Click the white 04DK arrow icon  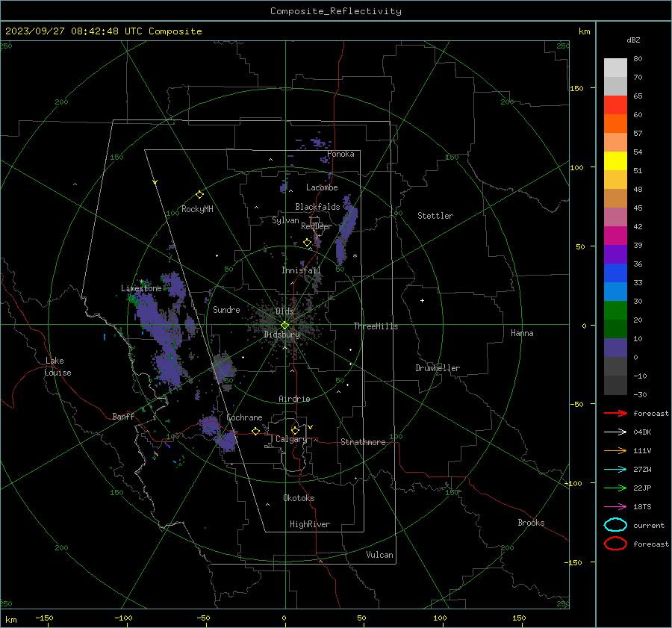(615, 432)
